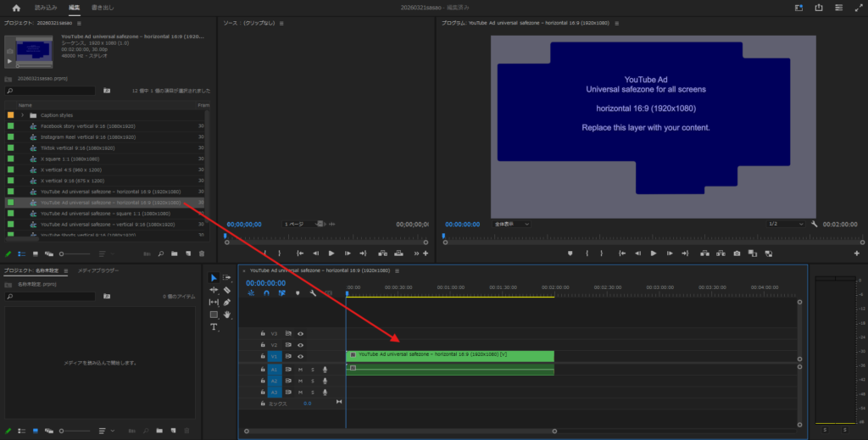Mute audio track A1
The image size is (868, 440).
coord(299,370)
